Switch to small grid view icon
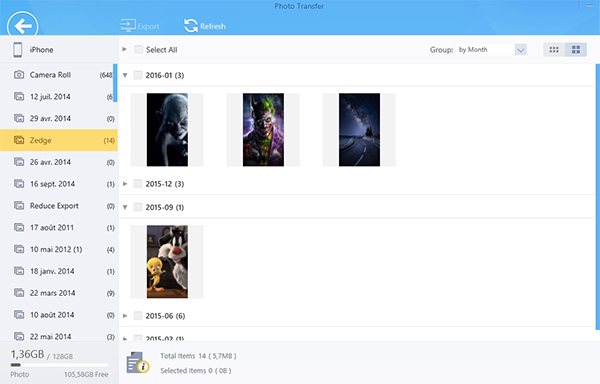600x384 pixels. click(x=554, y=50)
